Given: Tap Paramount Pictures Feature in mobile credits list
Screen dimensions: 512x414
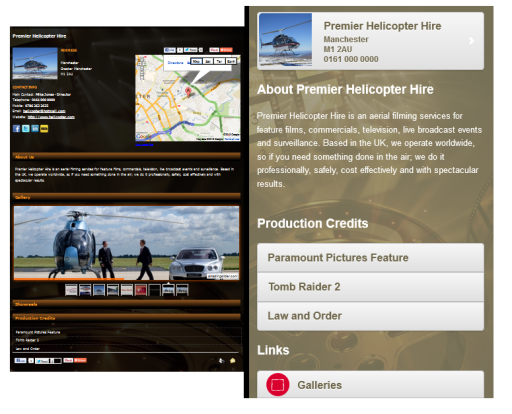Looking at the screenshot, I should pyautogui.click(x=370, y=258).
